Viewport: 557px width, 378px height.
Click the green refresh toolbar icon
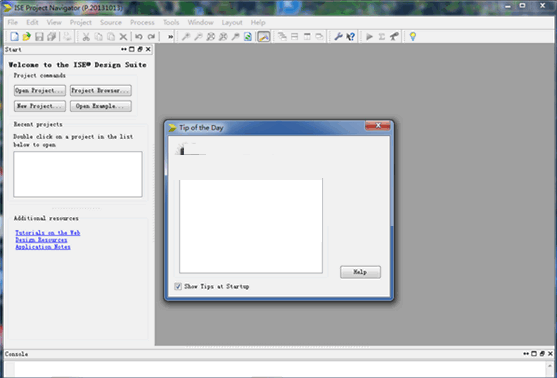[x=248, y=36]
